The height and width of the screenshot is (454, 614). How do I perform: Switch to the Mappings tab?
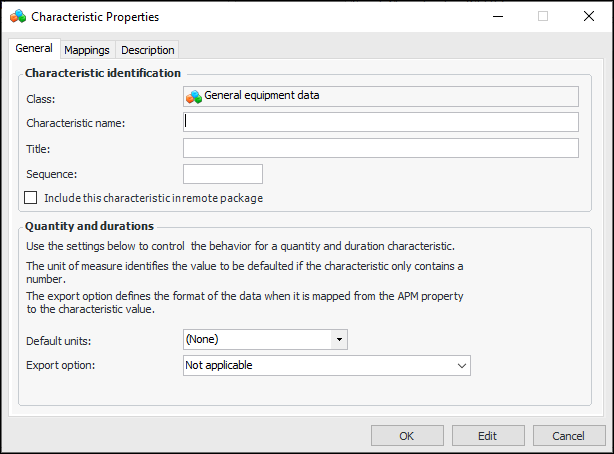(x=87, y=50)
